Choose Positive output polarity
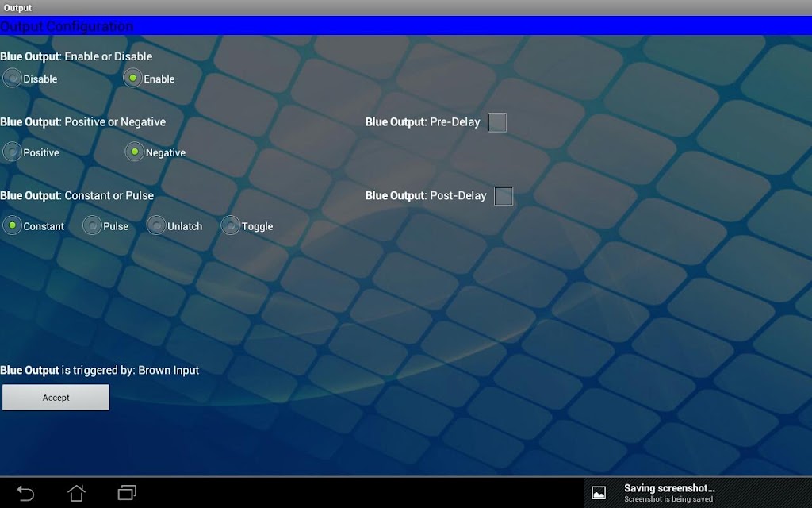 pos(12,152)
